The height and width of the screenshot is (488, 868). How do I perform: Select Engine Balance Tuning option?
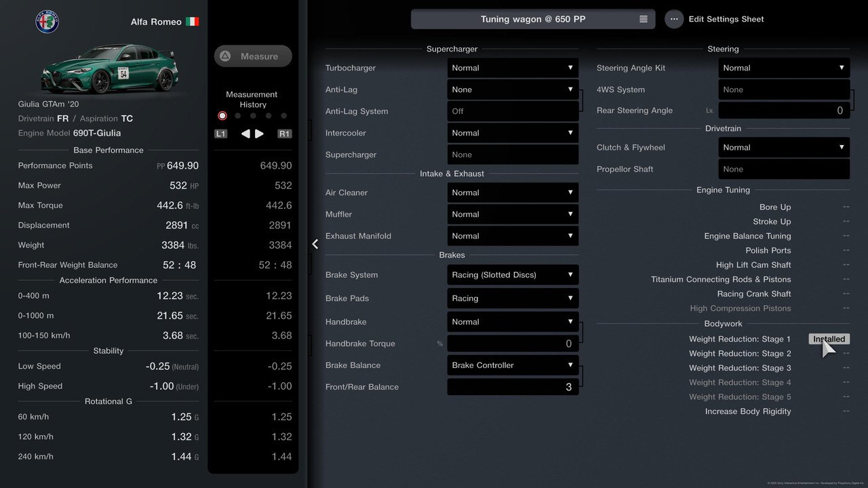[747, 236]
